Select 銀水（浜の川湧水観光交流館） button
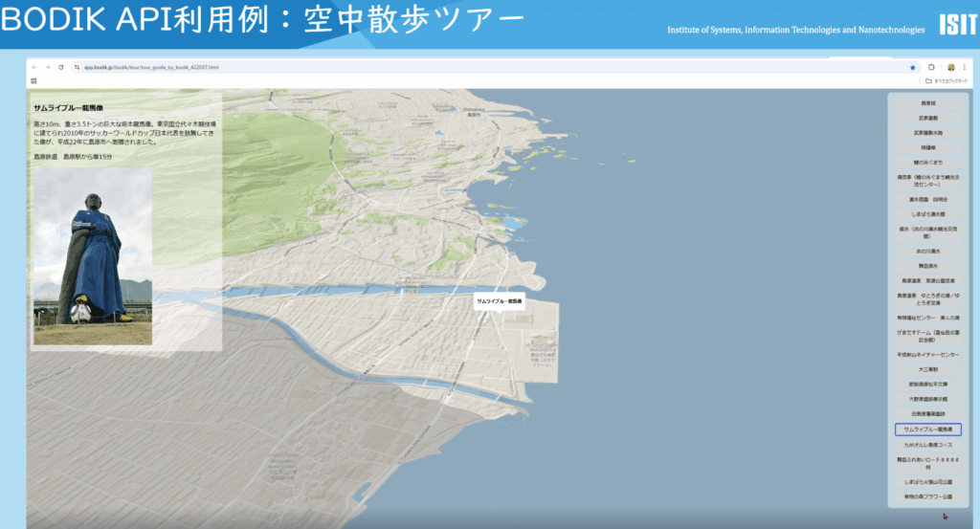The width and height of the screenshot is (980, 529). click(x=928, y=232)
